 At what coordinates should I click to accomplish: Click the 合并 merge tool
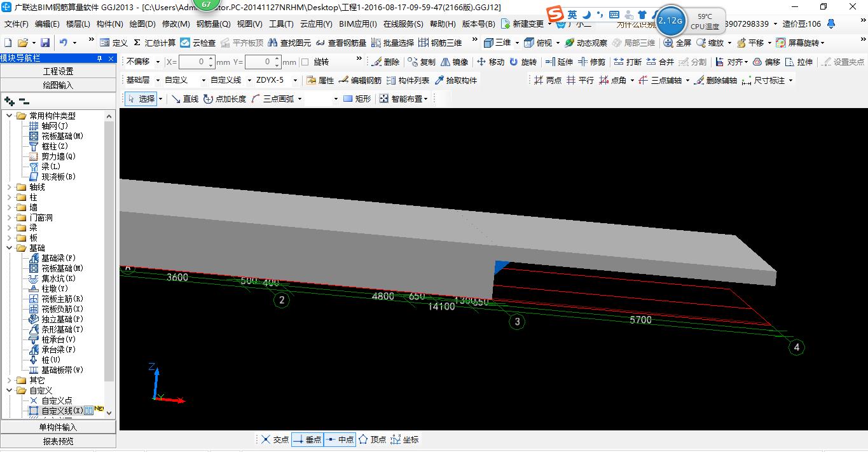coord(660,62)
